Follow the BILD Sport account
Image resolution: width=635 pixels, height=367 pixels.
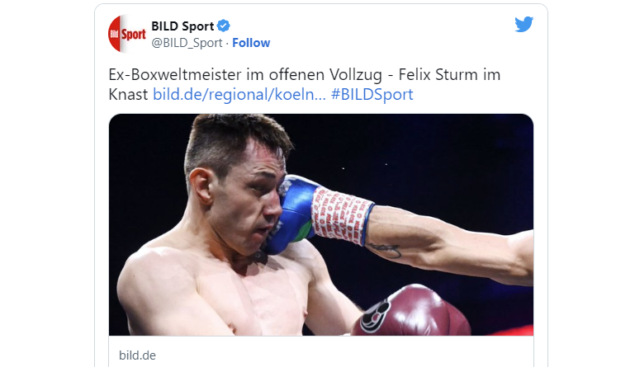coord(251,43)
